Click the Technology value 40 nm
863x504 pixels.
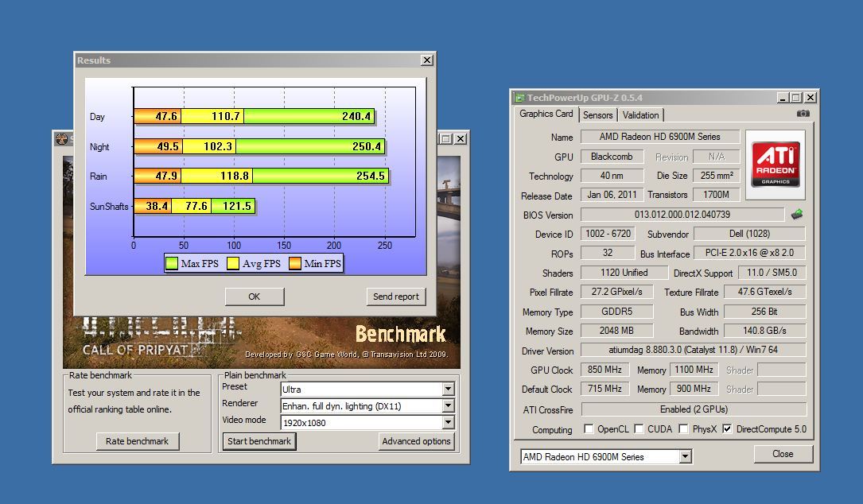[x=612, y=176]
